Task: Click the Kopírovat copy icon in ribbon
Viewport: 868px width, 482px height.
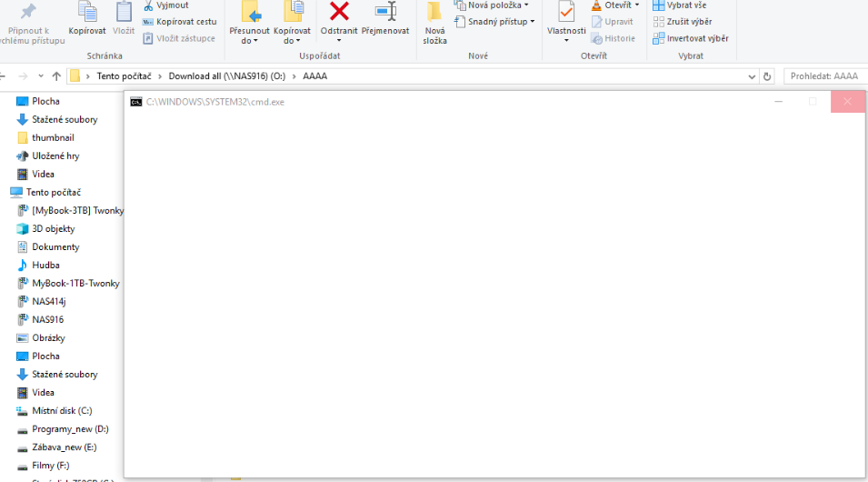Action: click(87, 12)
